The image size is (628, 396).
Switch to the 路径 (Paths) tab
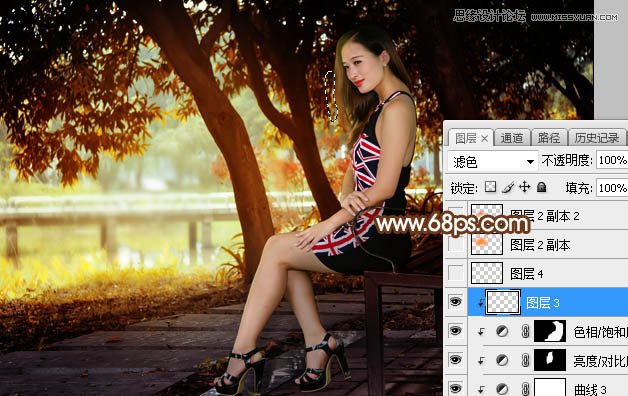pyautogui.click(x=549, y=138)
